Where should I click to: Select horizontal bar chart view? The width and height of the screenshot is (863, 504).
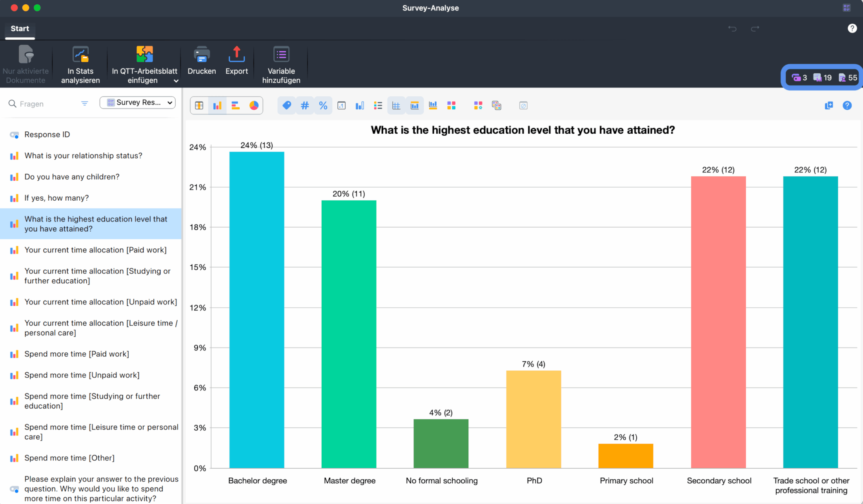click(x=236, y=105)
